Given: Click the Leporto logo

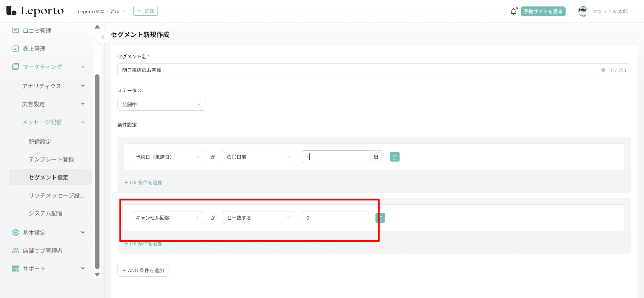Looking at the screenshot, I should click(35, 11).
